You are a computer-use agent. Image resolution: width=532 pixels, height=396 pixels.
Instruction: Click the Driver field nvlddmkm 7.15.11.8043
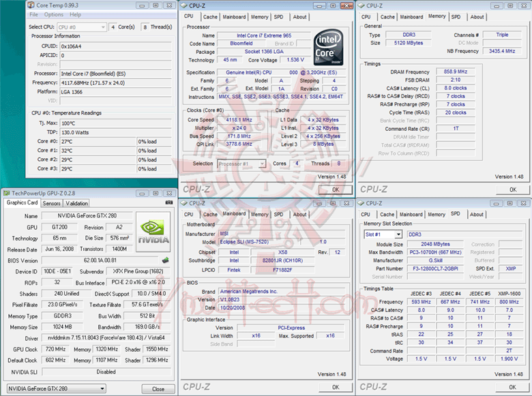pos(106,338)
